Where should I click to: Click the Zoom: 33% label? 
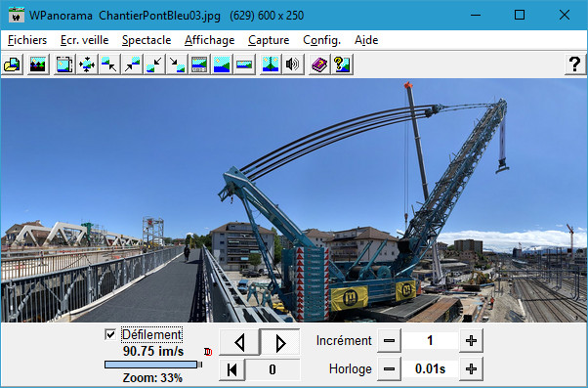152,377
